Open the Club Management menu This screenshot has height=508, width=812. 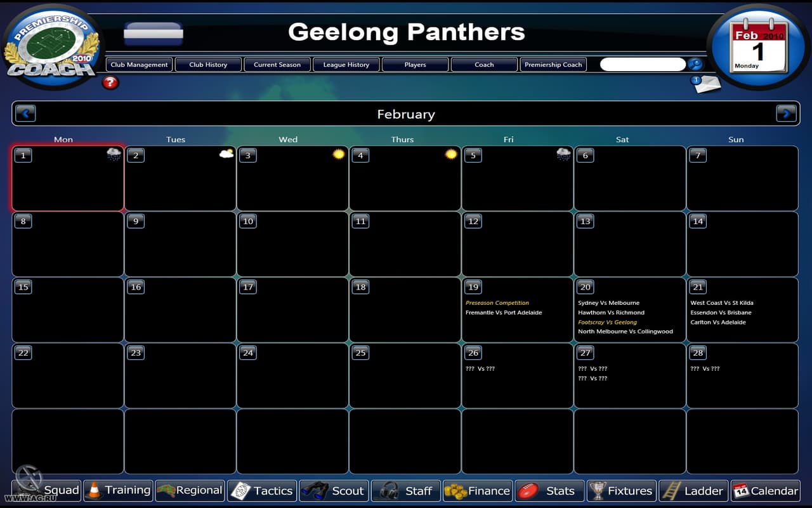(139, 64)
